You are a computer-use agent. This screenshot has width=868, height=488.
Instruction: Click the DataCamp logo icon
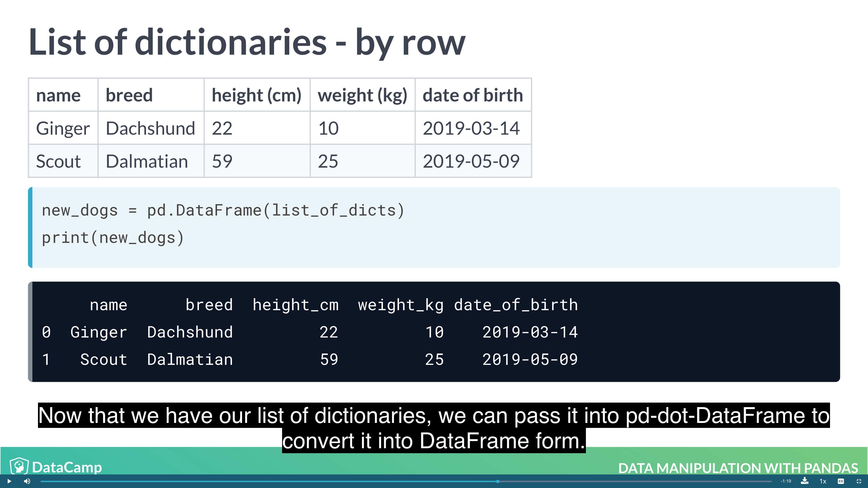[19, 466]
